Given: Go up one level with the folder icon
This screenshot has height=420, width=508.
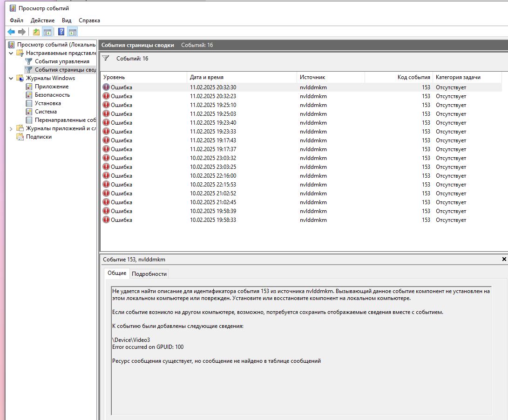Looking at the screenshot, I should click(x=36, y=32).
